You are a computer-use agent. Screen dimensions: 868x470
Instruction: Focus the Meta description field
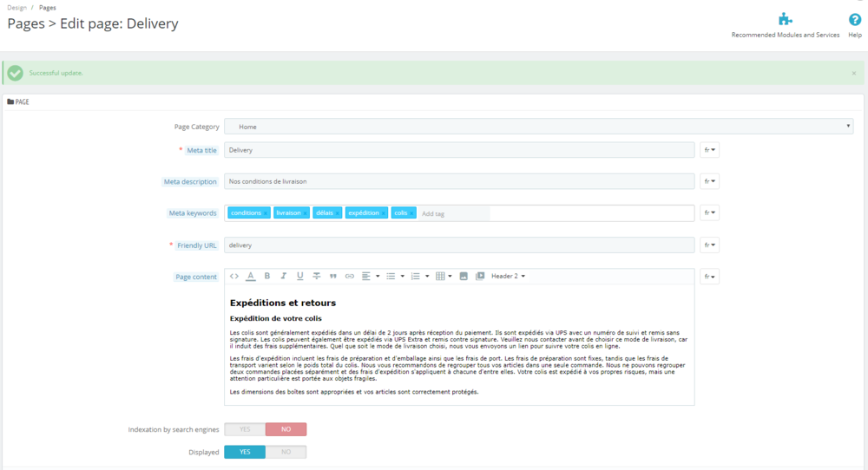pos(459,181)
